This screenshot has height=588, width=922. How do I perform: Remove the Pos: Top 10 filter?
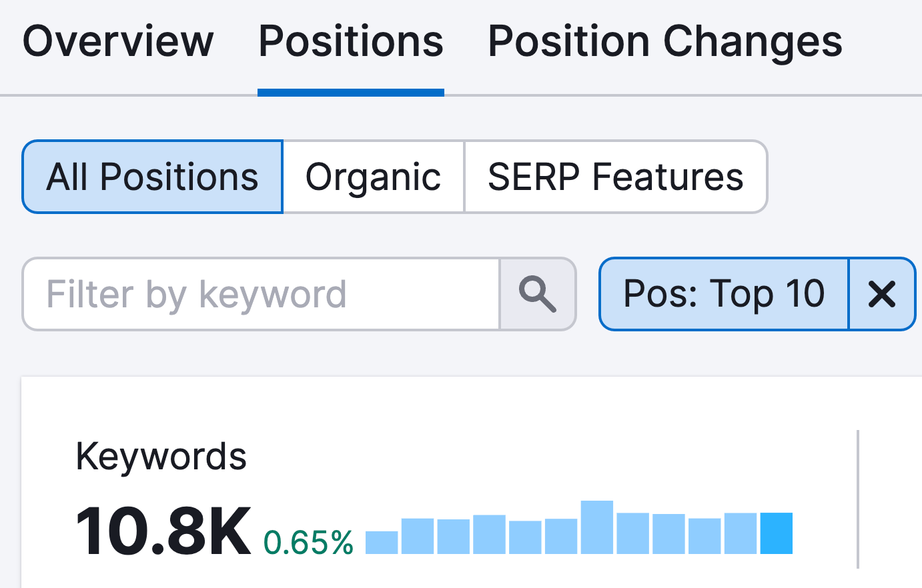tap(881, 294)
